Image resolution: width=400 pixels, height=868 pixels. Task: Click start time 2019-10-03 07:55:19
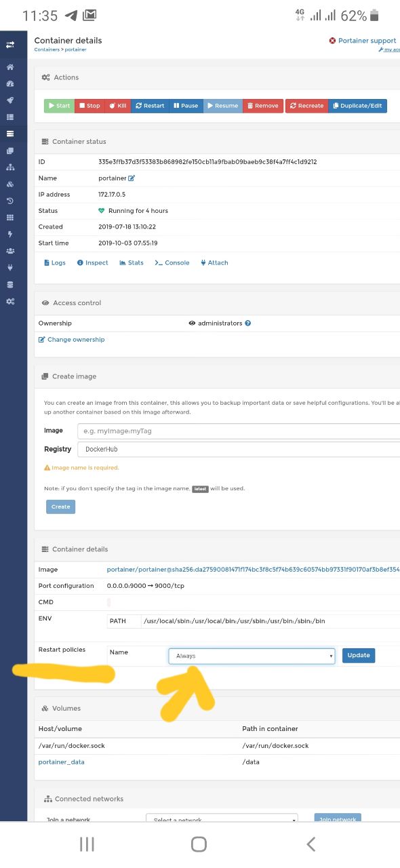[127, 243]
